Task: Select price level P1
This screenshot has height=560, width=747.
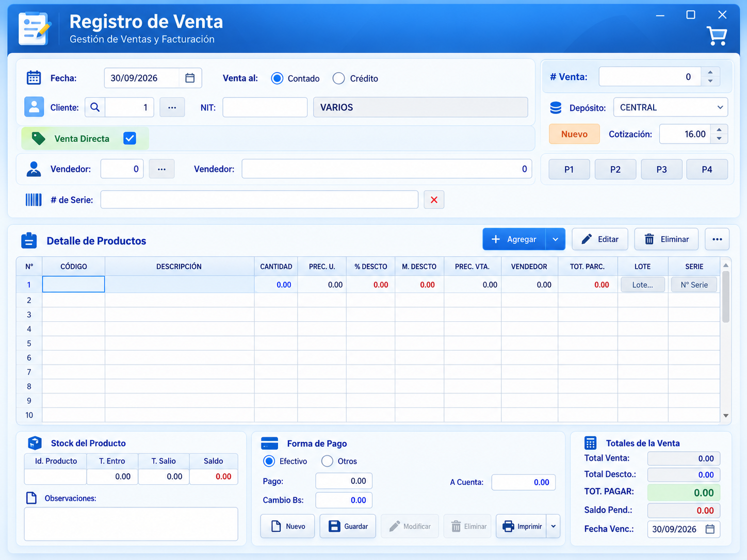Action: point(569,169)
